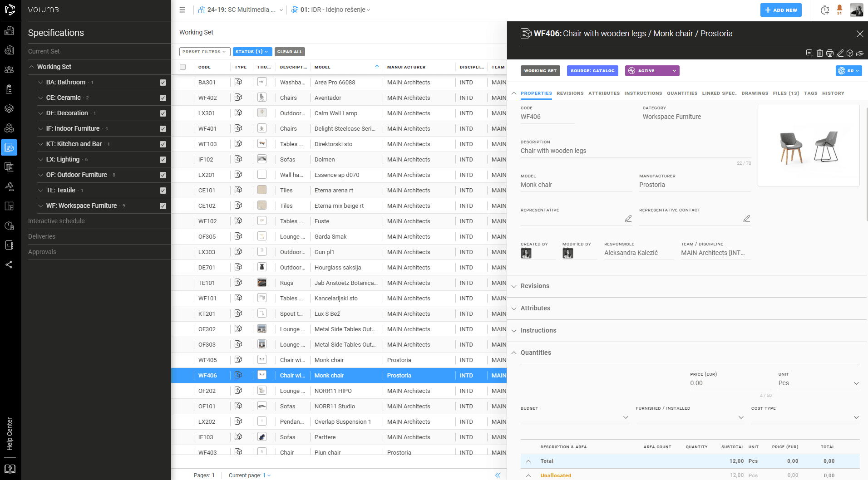Open the hamburger menu icon
Image resolution: width=868 pixels, height=480 pixels.
[182, 10]
